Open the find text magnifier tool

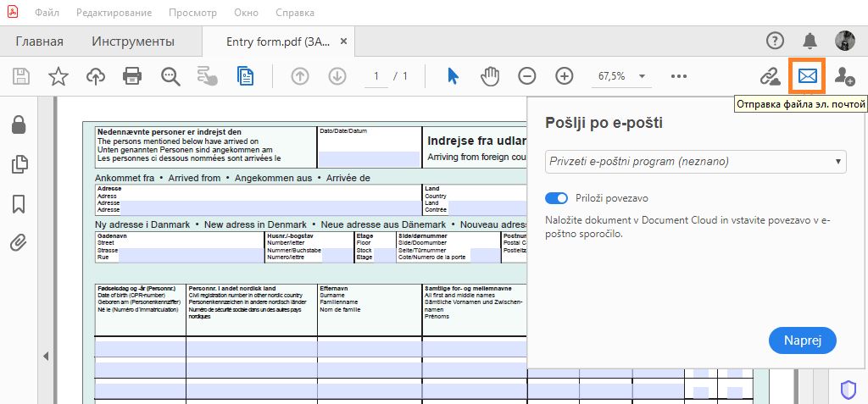pyautogui.click(x=170, y=76)
